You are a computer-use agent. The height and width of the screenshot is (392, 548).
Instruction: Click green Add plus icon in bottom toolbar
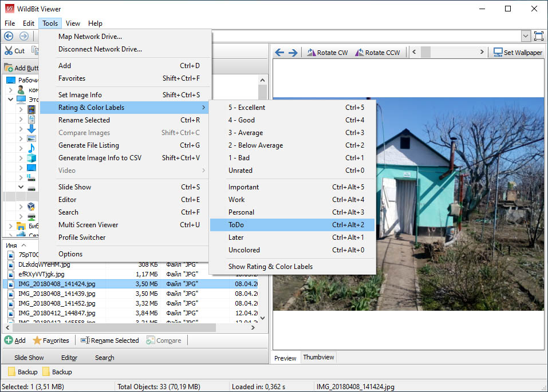click(9, 340)
